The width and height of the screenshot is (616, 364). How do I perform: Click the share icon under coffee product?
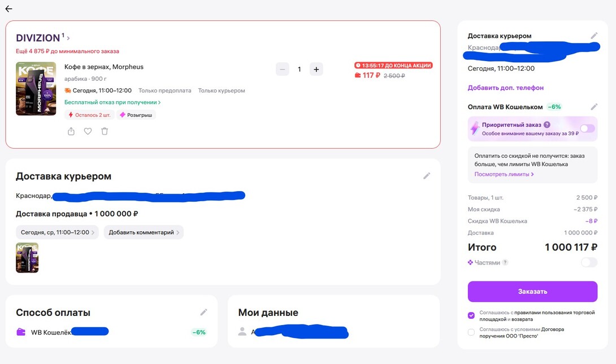[71, 131]
